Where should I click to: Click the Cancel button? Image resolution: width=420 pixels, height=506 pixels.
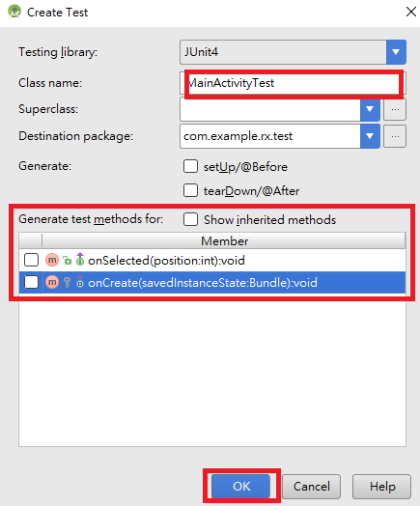311,486
